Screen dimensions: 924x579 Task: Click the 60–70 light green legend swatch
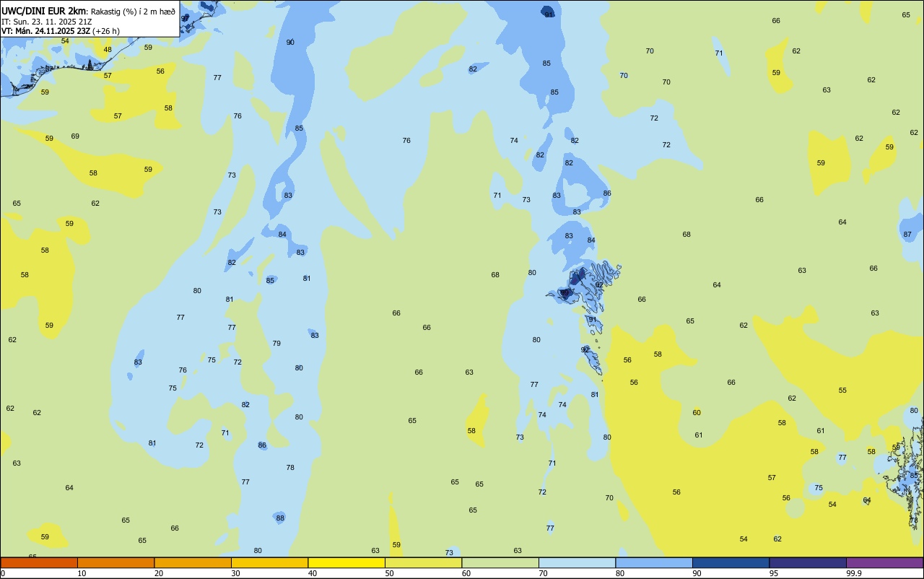tap(500, 562)
